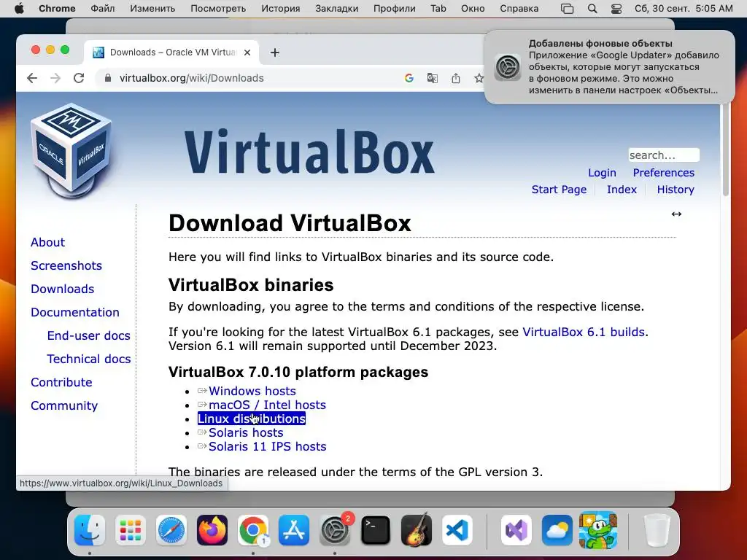The height and width of the screenshot is (560, 747).
Task: Open the Закладки menu
Action: 336,9
